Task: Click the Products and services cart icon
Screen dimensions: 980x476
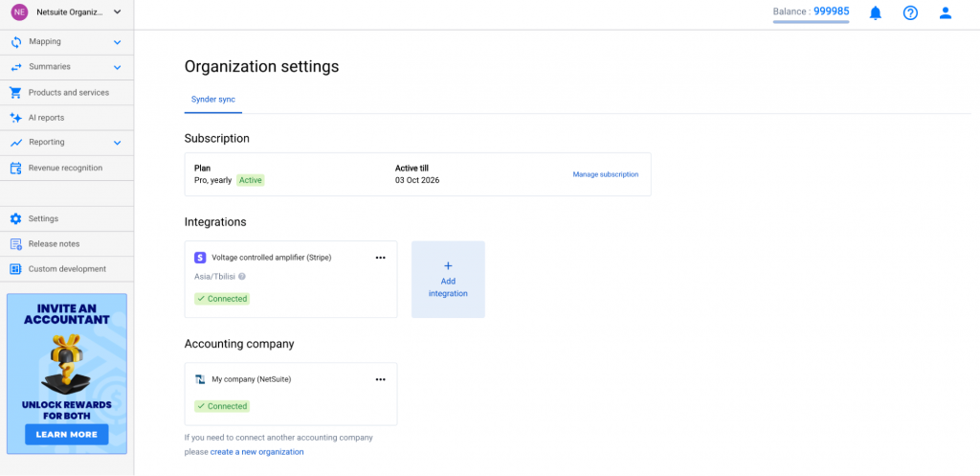Action: coord(15,93)
